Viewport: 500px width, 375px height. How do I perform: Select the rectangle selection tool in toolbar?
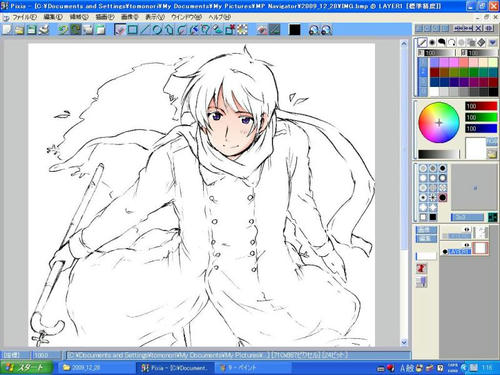pos(132,30)
